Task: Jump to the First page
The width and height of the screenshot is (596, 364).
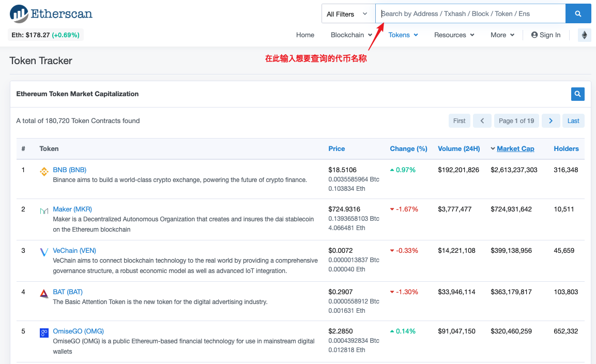Action: click(x=459, y=121)
